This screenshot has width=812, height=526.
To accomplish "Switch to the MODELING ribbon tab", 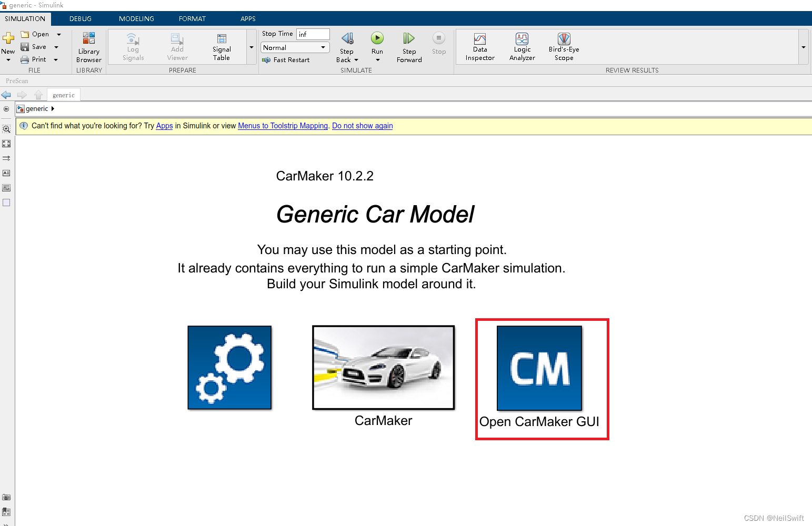I will [136, 18].
